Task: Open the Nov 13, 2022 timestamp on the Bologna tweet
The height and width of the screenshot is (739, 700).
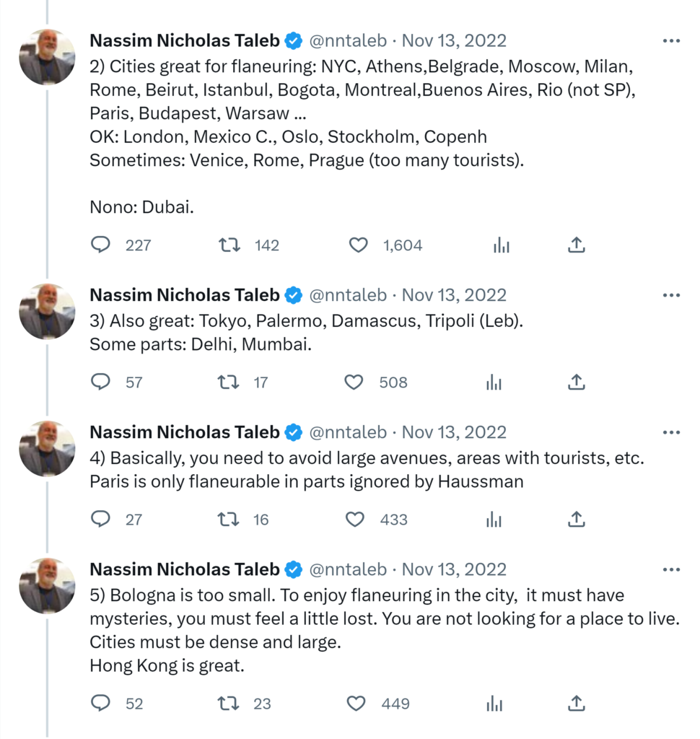Action: pyautogui.click(x=454, y=569)
